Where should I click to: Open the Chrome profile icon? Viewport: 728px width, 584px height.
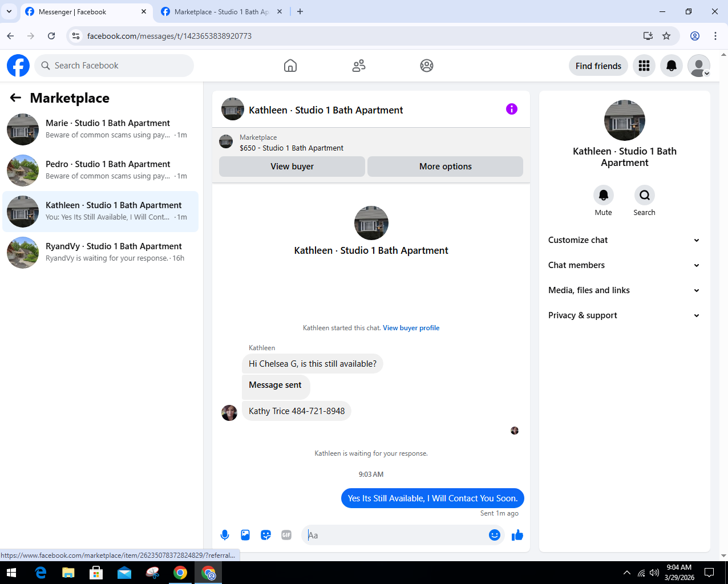click(x=695, y=36)
